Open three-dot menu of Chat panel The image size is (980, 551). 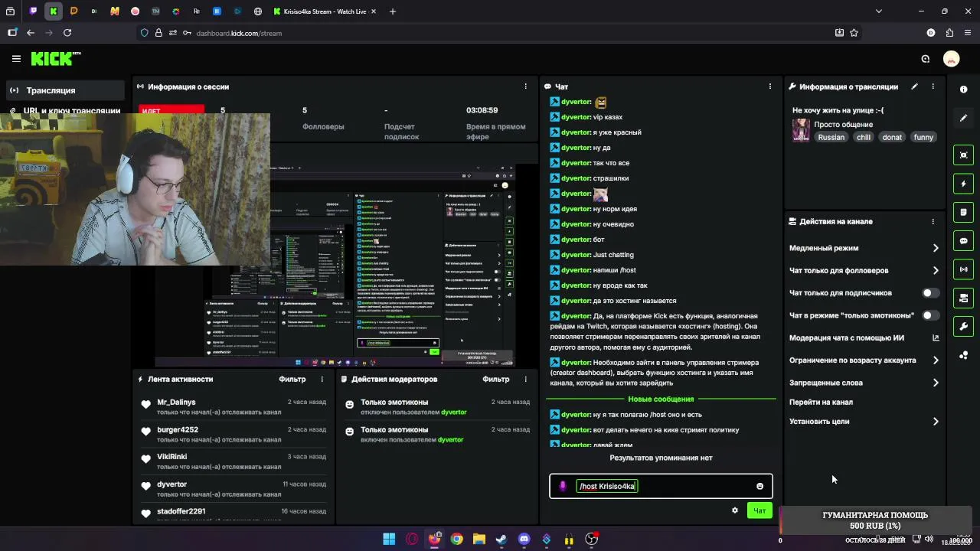769,86
